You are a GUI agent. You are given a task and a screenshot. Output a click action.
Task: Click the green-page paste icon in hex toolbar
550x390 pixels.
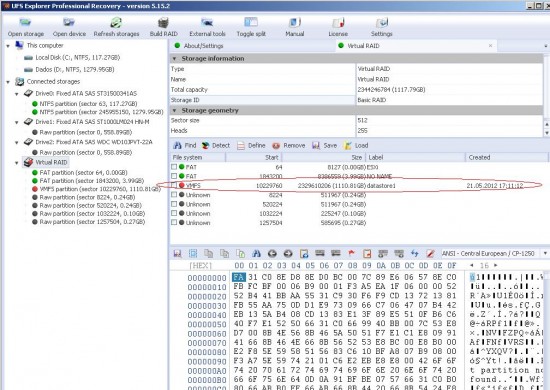click(x=240, y=254)
